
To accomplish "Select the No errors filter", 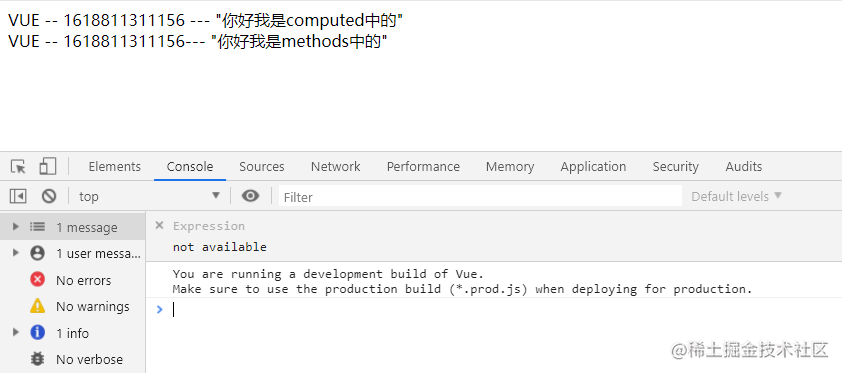I will (72, 280).
